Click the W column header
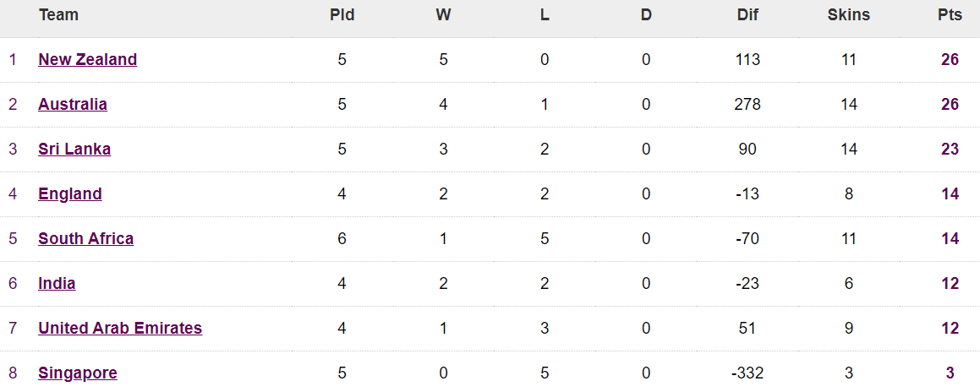This screenshot has height=392, width=980. (443, 15)
